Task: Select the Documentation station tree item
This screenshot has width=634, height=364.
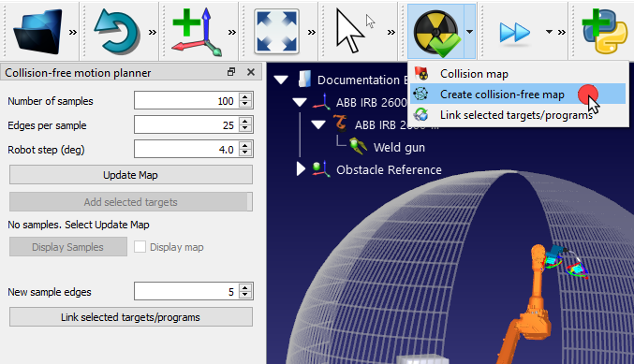Action: [x=362, y=80]
